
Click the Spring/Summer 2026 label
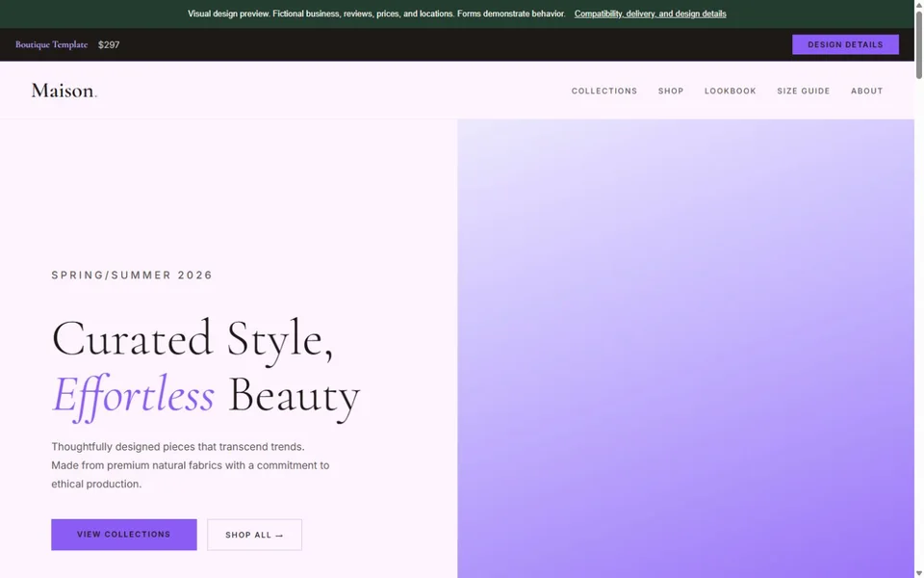[132, 275]
